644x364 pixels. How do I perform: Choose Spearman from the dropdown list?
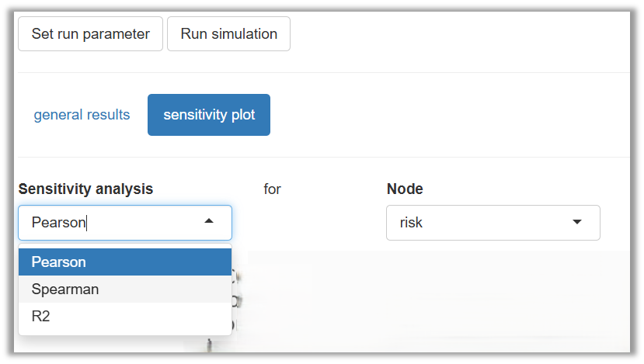click(x=124, y=289)
